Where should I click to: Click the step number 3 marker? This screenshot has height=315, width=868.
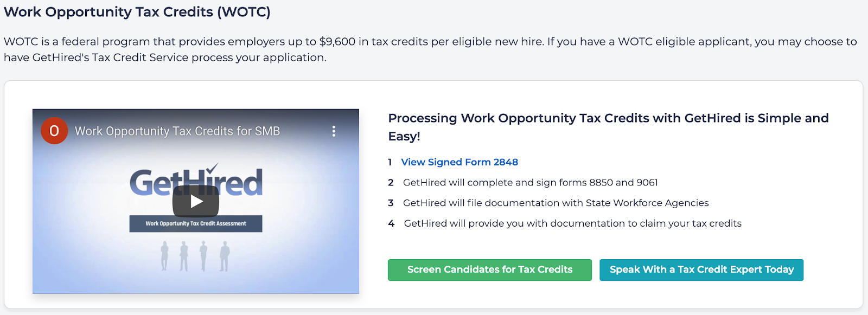[x=391, y=203]
